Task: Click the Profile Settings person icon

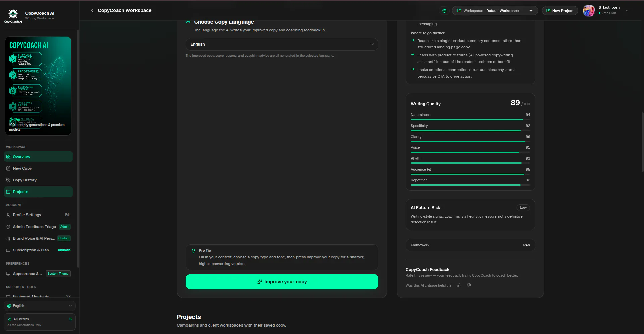Action: (8, 215)
